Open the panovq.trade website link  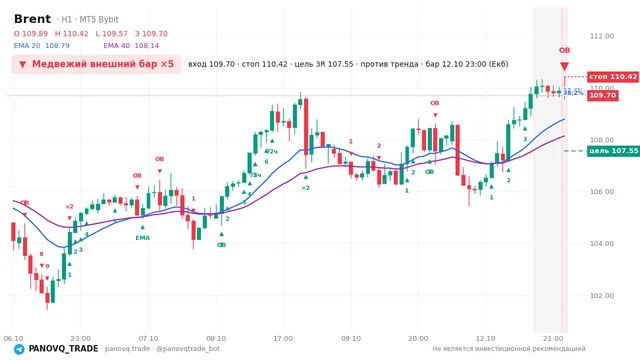coord(127,349)
